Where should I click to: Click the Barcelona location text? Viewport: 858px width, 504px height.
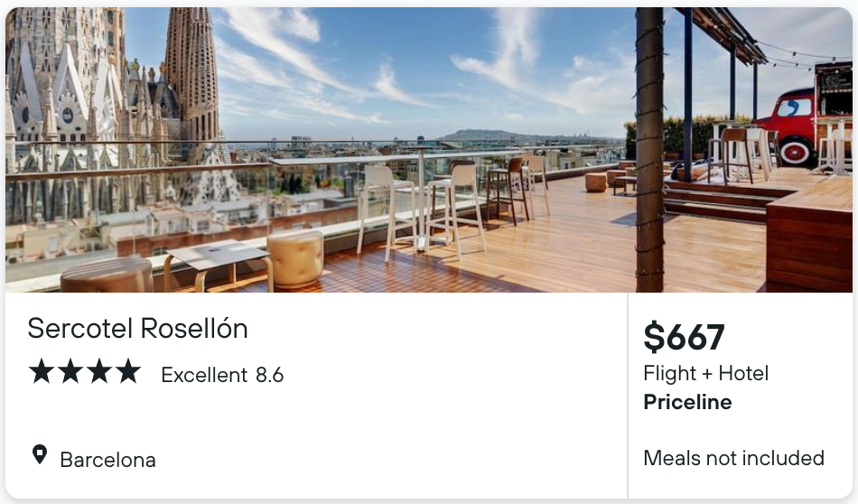107,461
